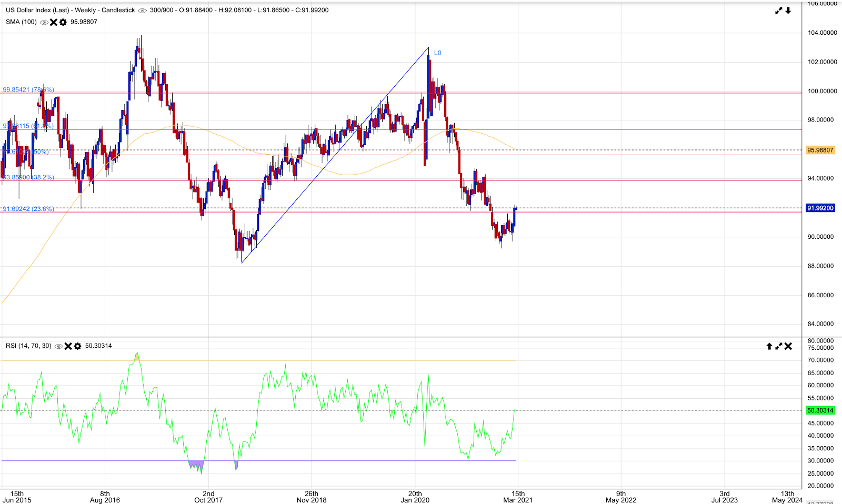Click the 26th Nov 2018 date label
This screenshot has width=842, height=504.
(x=312, y=497)
